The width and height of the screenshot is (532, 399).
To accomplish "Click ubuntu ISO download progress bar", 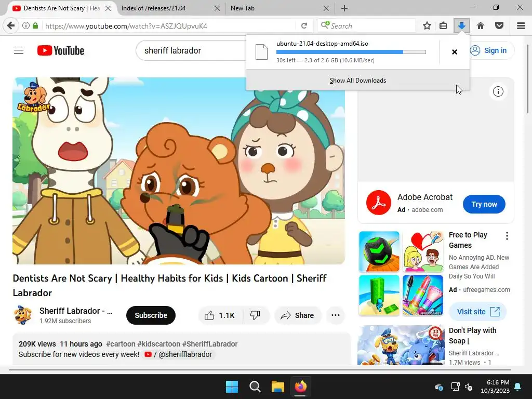I will click(x=351, y=52).
